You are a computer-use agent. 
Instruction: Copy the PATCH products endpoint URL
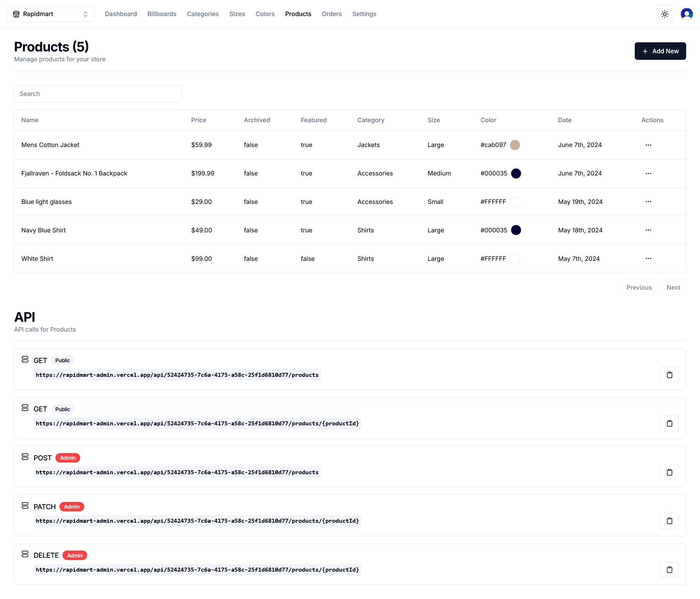[669, 521]
